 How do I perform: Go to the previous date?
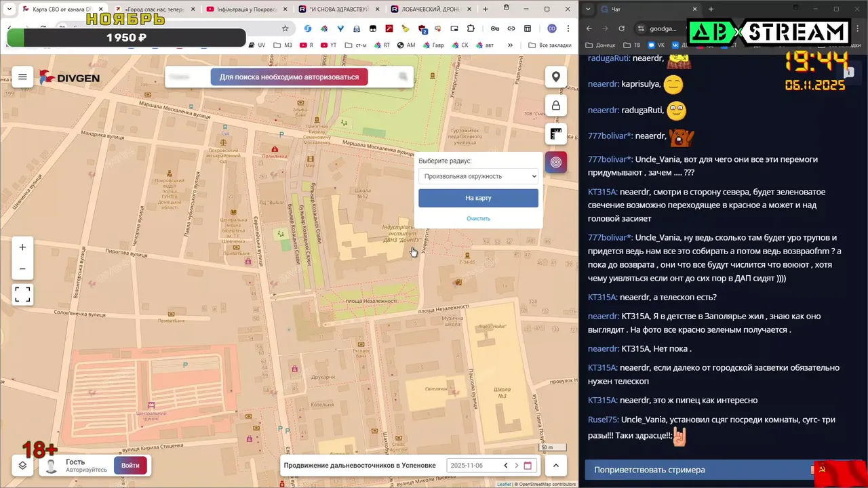pos(505,465)
